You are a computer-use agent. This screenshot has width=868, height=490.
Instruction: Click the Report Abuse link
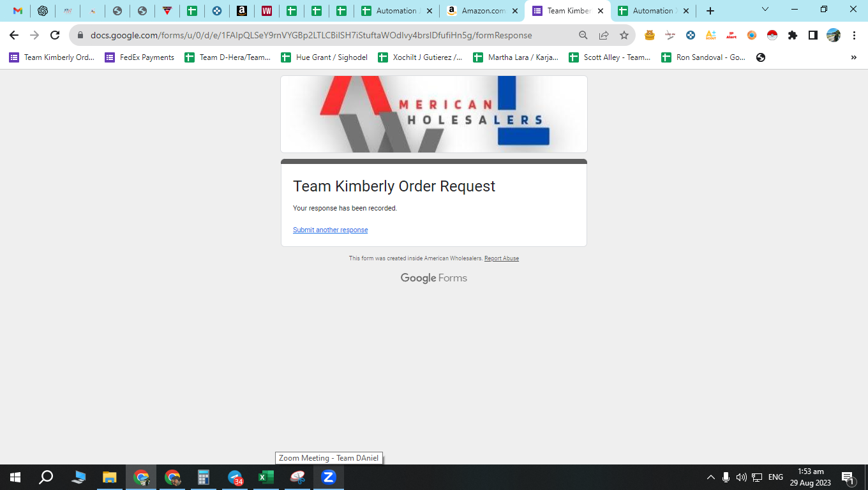[x=502, y=258]
